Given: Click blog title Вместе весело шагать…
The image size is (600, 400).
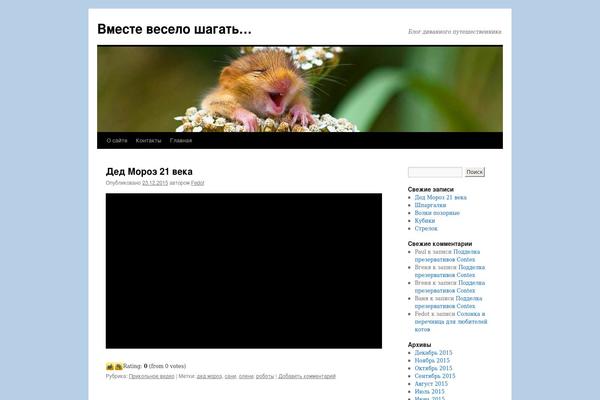Looking at the screenshot, I should coord(174,29).
